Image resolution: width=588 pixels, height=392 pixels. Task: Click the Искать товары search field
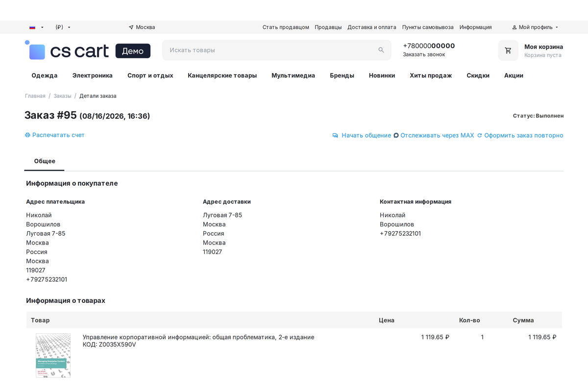click(277, 50)
